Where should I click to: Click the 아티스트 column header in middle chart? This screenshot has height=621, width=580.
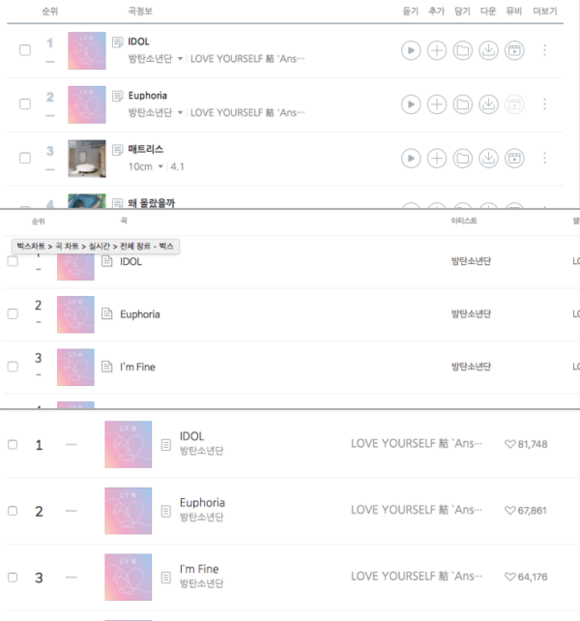[464, 221]
